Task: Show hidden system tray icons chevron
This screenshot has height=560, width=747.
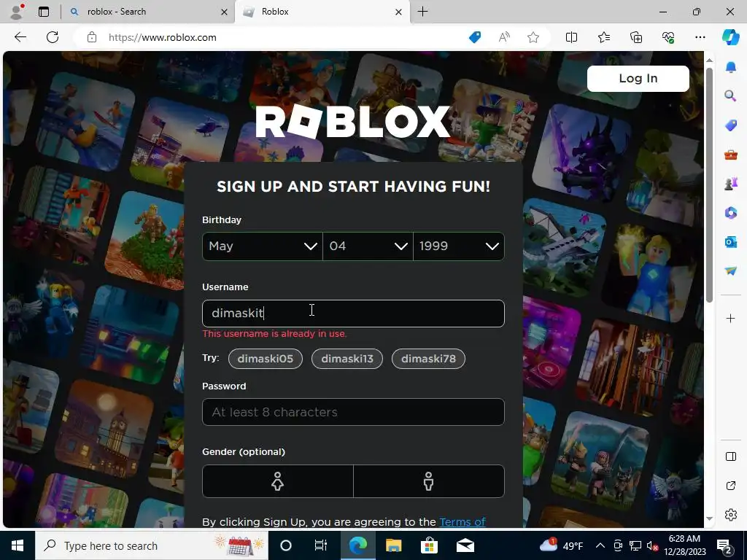Action: click(600, 545)
